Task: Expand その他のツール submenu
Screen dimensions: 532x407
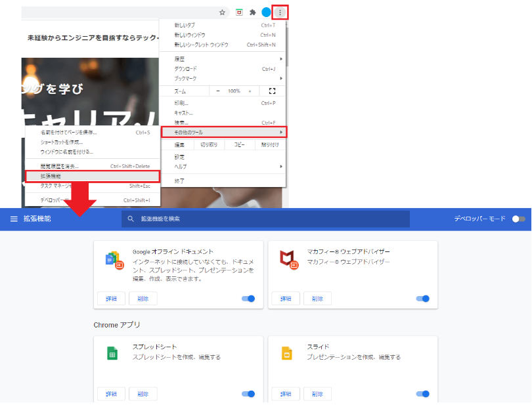Action: click(224, 133)
